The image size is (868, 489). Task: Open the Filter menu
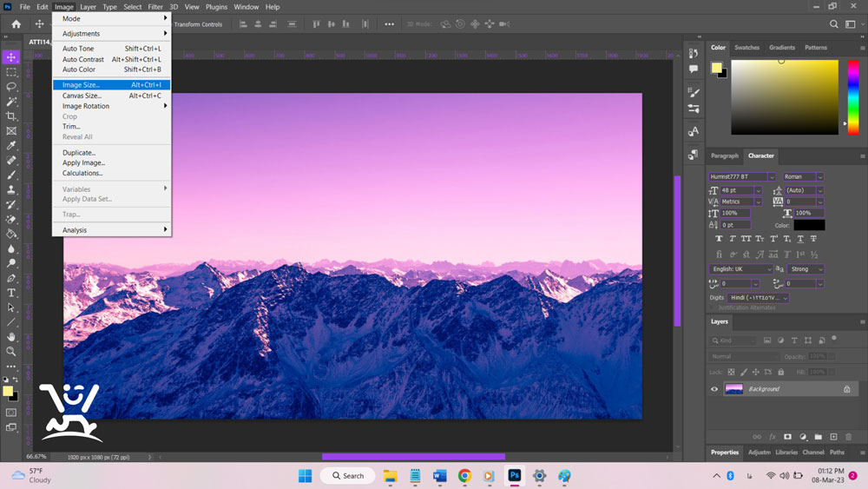(155, 7)
